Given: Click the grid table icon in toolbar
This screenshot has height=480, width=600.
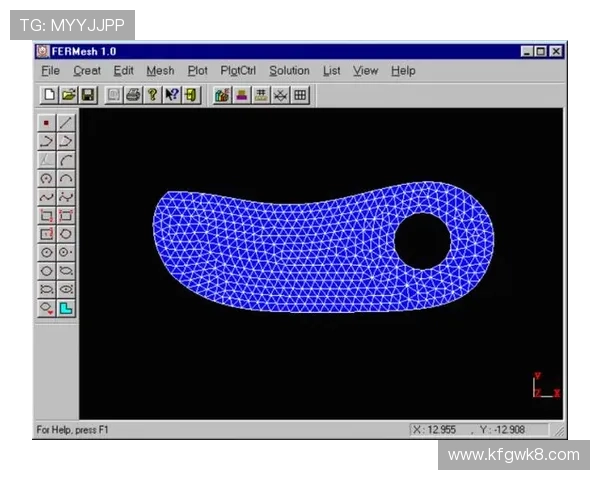Looking at the screenshot, I should 300,95.
